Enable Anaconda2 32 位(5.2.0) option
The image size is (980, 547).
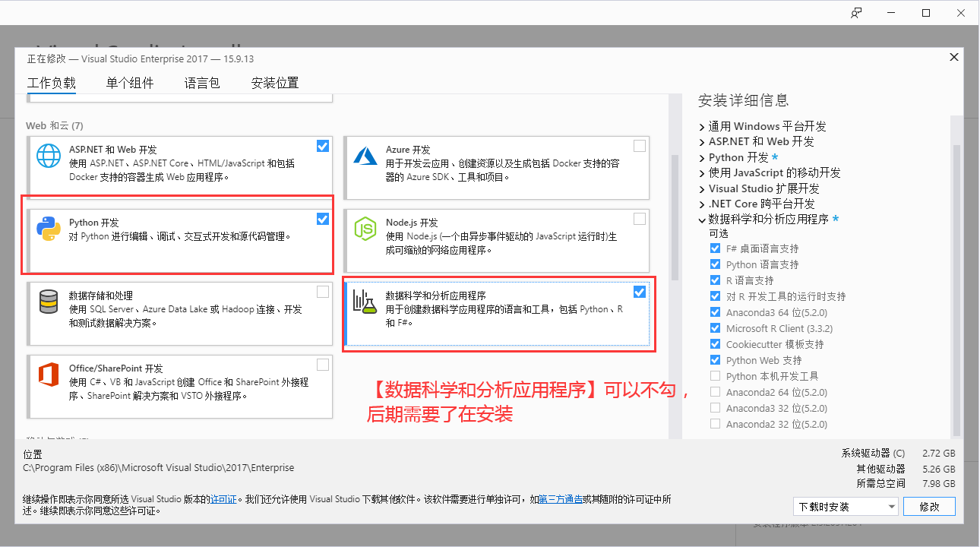point(715,424)
